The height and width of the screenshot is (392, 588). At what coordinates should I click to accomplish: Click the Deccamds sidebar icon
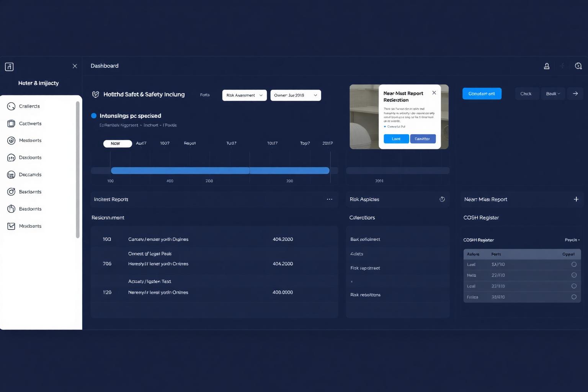11,175
